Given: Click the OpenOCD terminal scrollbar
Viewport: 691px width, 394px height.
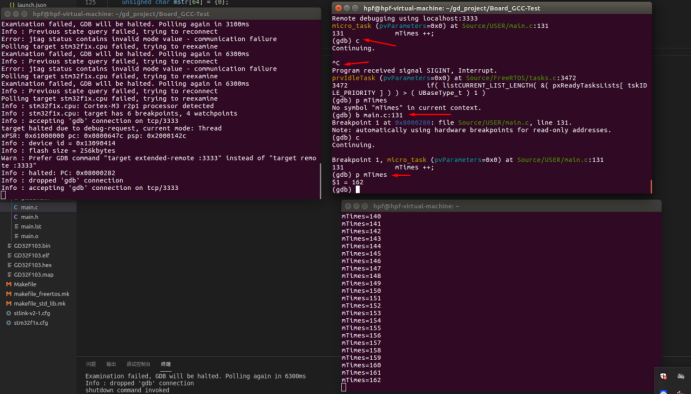Looking at the screenshot, I should click(320, 181).
